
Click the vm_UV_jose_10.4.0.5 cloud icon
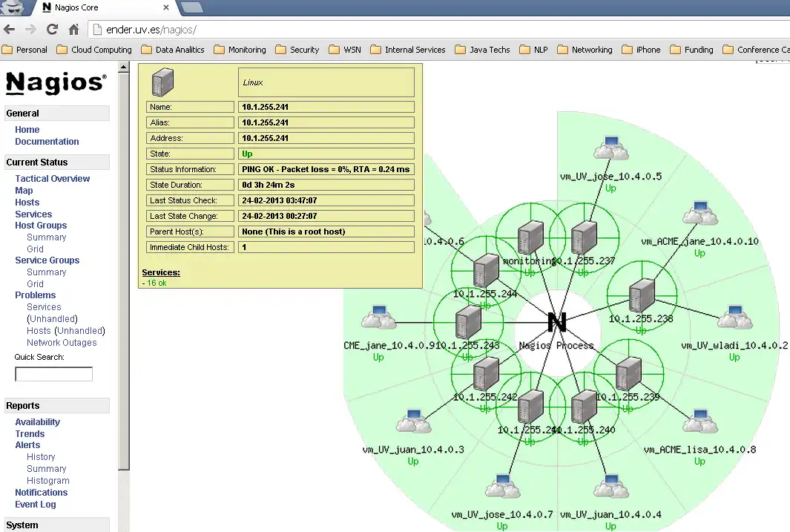610,148
